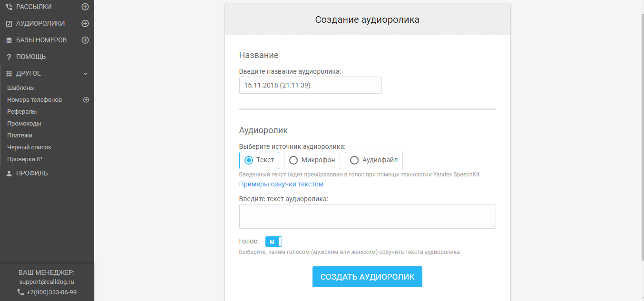Go to Платежи in the sidebar
This screenshot has height=301, width=644.
pyautogui.click(x=20, y=136)
